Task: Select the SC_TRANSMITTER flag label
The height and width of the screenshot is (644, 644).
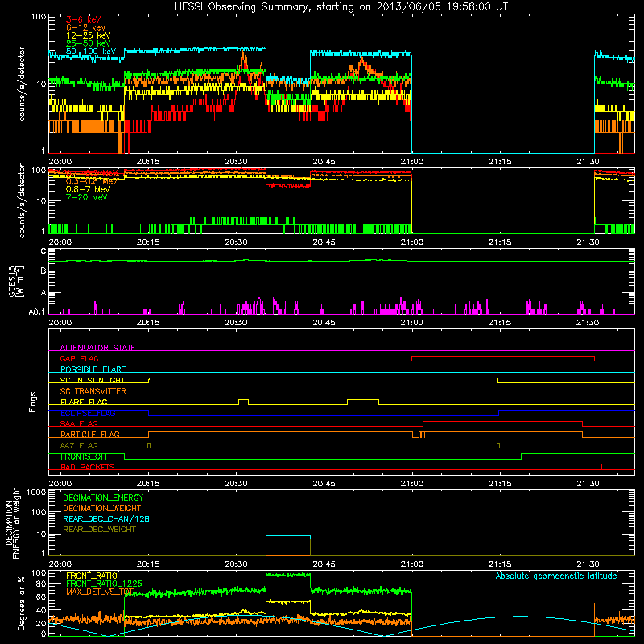Action: pyautogui.click(x=93, y=391)
